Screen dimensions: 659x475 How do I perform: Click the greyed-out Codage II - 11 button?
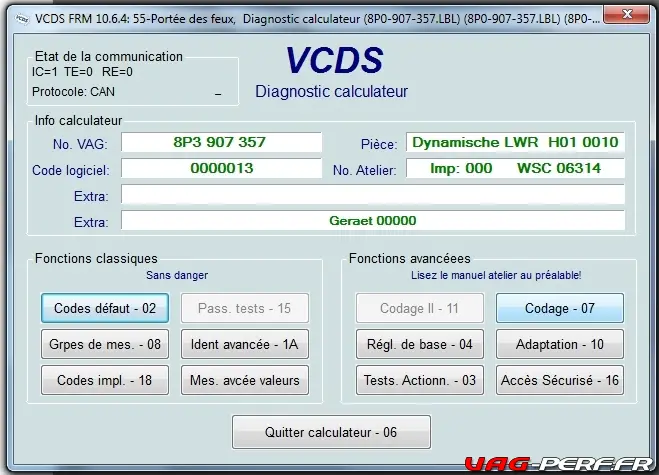419,308
